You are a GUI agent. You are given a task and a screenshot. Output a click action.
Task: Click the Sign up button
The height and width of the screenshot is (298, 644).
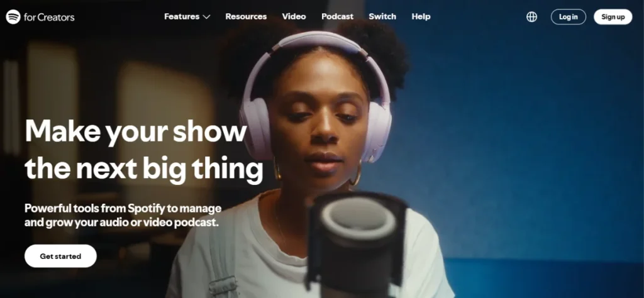[x=613, y=17]
